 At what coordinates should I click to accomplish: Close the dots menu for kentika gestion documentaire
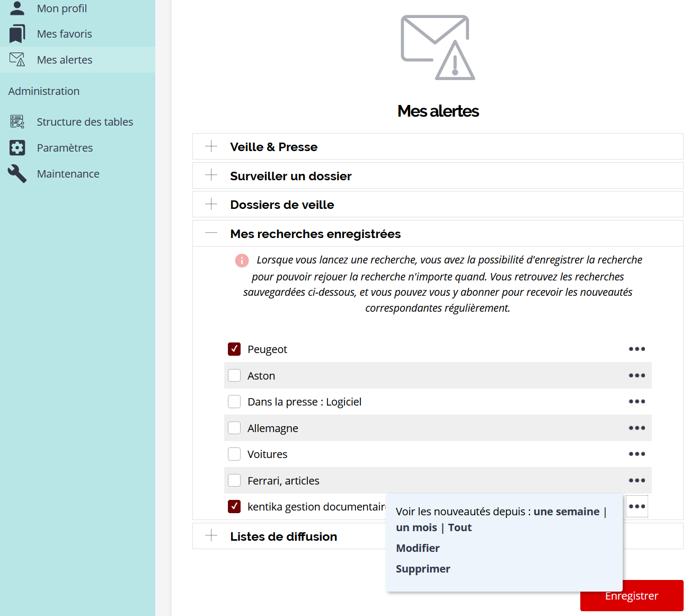[x=636, y=506]
